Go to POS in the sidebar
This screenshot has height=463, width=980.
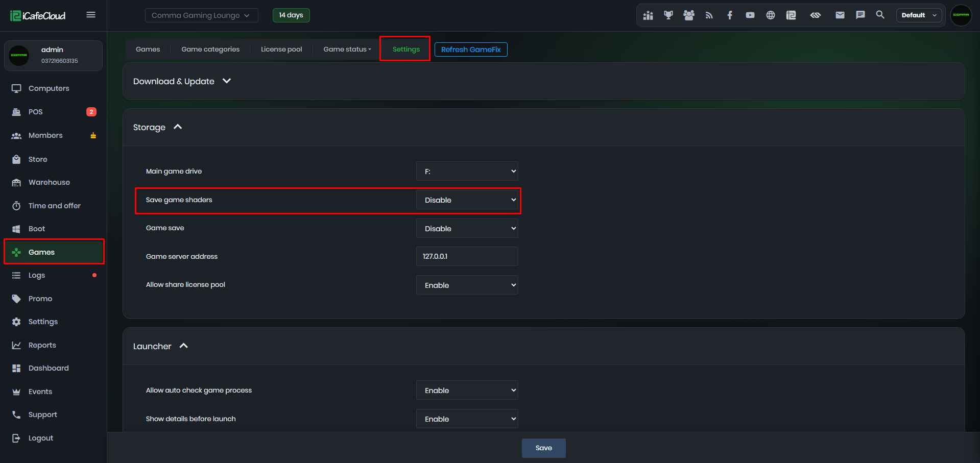pyautogui.click(x=54, y=112)
